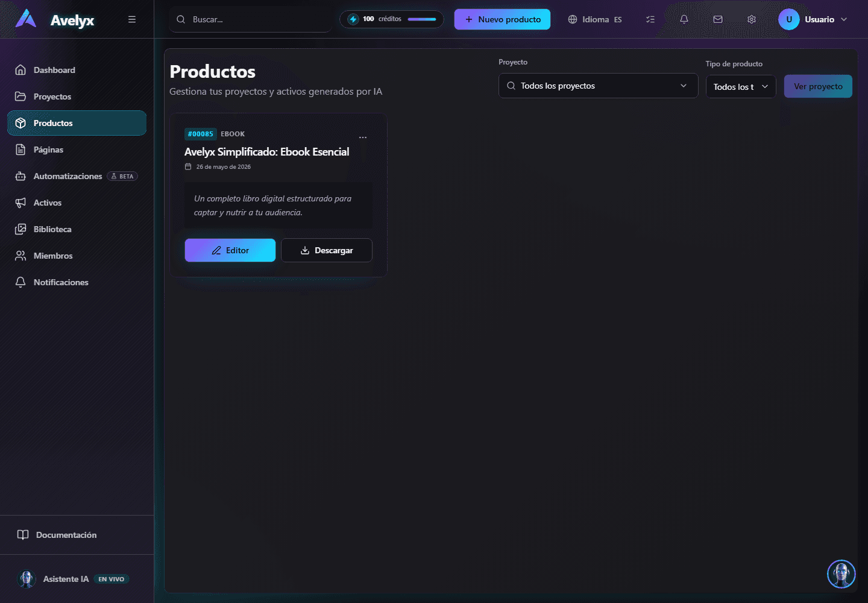Open ebook card three-dots menu
This screenshot has width=868, height=603.
click(x=363, y=137)
